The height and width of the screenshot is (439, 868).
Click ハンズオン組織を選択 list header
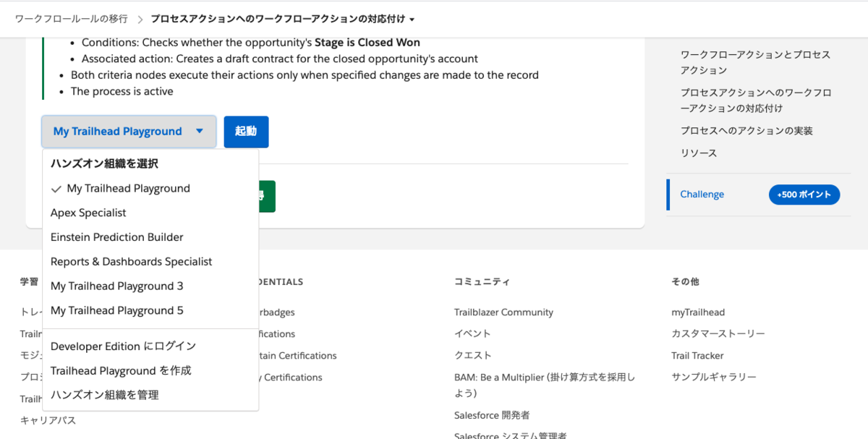(104, 163)
